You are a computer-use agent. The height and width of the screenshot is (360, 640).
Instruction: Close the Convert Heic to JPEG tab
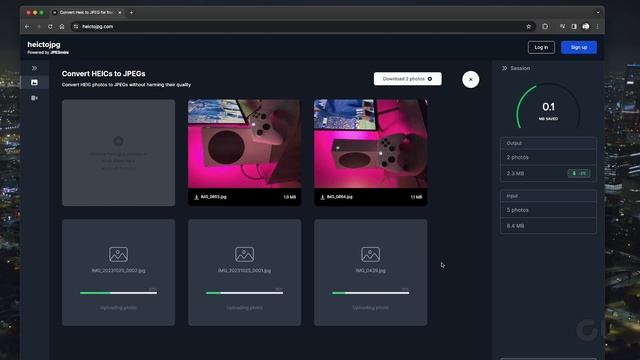120,13
